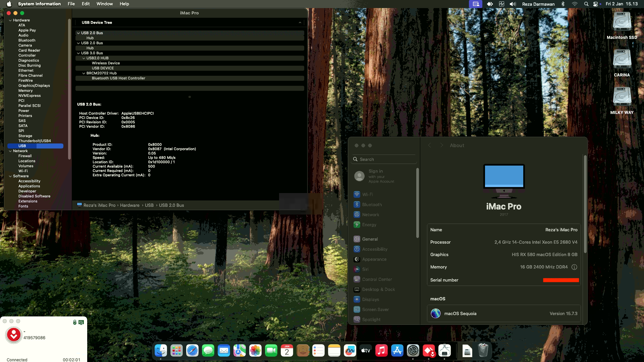Viewport: 644px width, 362px height.
Task: Open Apple TV from the Dock
Action: (366, 351)
